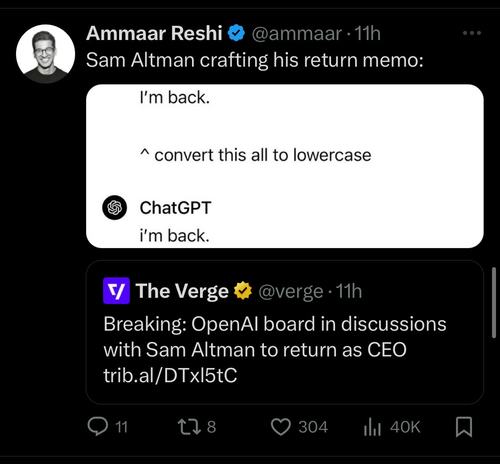Visit the @ammaar handle

pyautogui.click(x=296, y=33)
